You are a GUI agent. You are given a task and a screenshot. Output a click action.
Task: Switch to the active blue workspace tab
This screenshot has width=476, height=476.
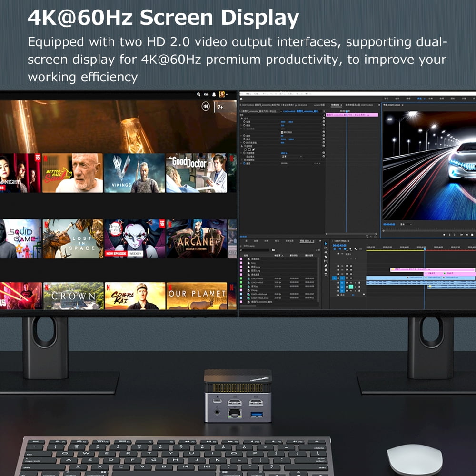(420, 99)
